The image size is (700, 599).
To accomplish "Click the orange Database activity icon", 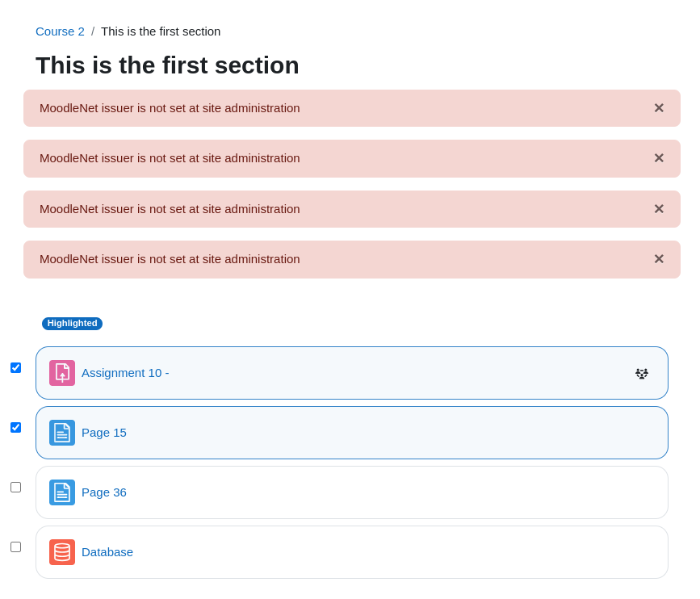I will [62, 552].
